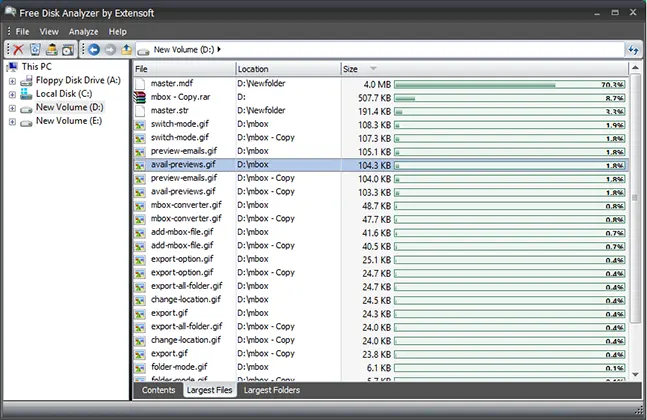This screenshot has height=420, width=647.
Task: Sort by the Size column header
Action: (x=484, y=69)
